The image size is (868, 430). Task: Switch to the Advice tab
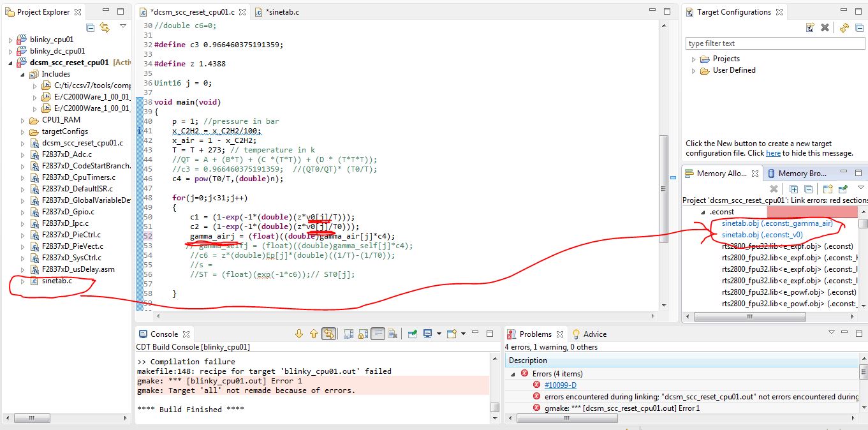click(590, 334)
